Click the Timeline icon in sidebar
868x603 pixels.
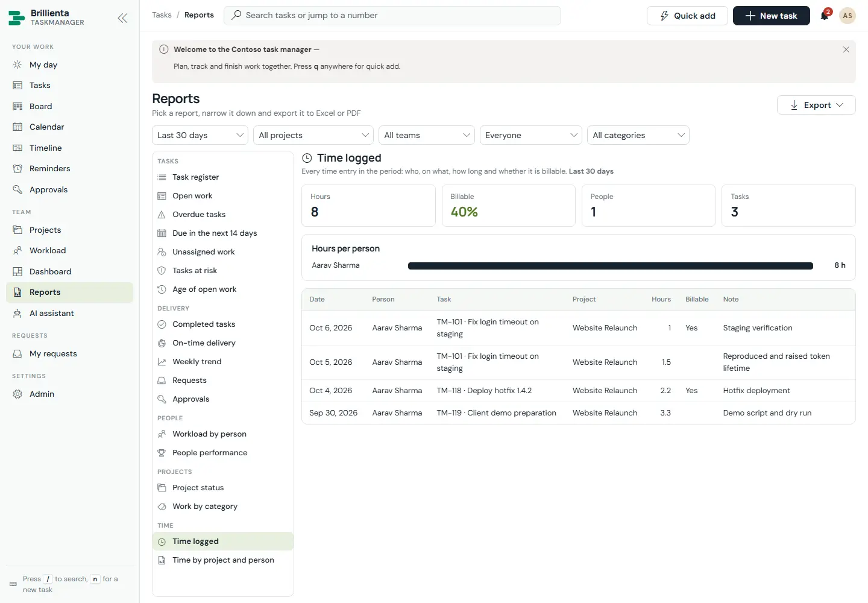[x=17, y=148]
